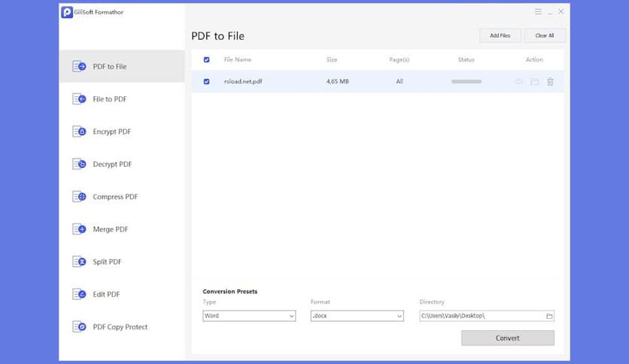The height and width of the screenshot is (364, 629).
Task: Click the Add Files button
Action: (500, 35)
